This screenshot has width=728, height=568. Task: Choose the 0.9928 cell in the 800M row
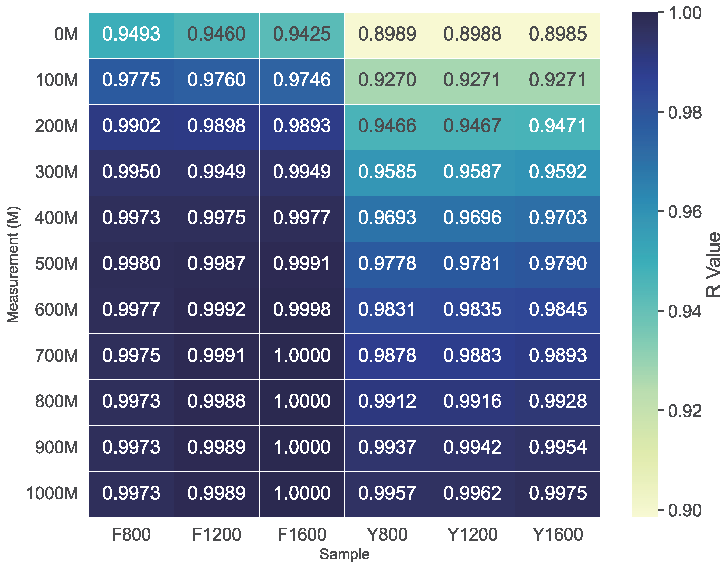(x=558, y=402)
